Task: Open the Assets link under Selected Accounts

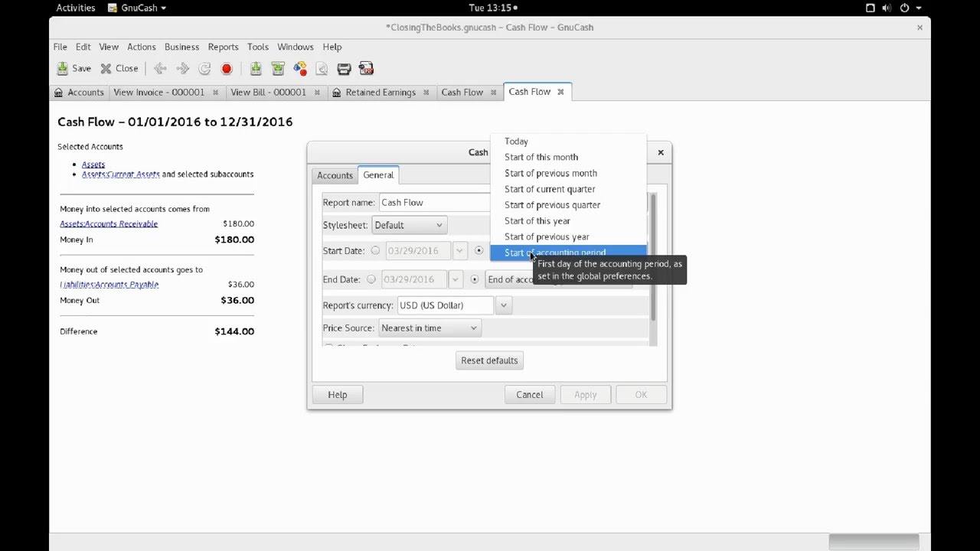Action: tap(93, 165)
